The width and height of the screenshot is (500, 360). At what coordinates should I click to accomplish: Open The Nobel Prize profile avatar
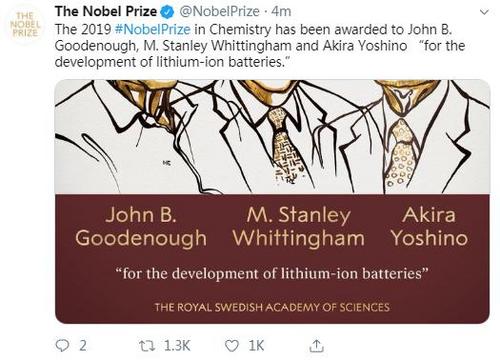pyautogui.click(x=25, y=25)
